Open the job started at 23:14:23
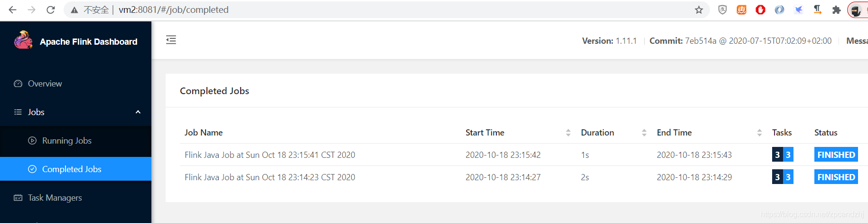Image resolution: width=868 pixels, height=223 pixels. [270, 177]
